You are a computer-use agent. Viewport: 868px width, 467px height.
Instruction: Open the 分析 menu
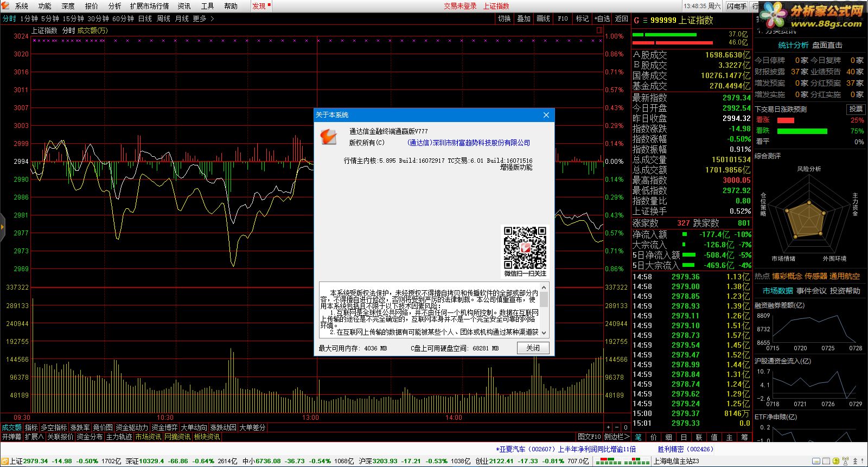115,6
